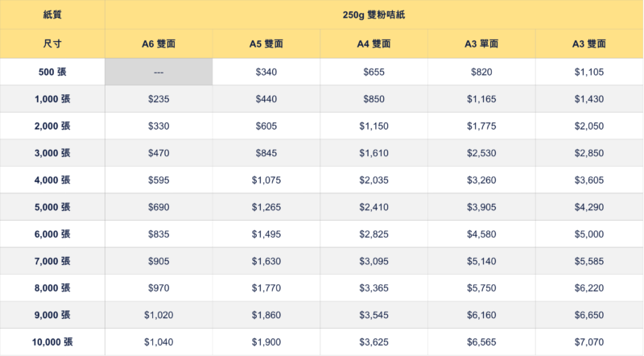Select the A6 雙面 column header
644x356 pixels.
[x=159, y=43]
